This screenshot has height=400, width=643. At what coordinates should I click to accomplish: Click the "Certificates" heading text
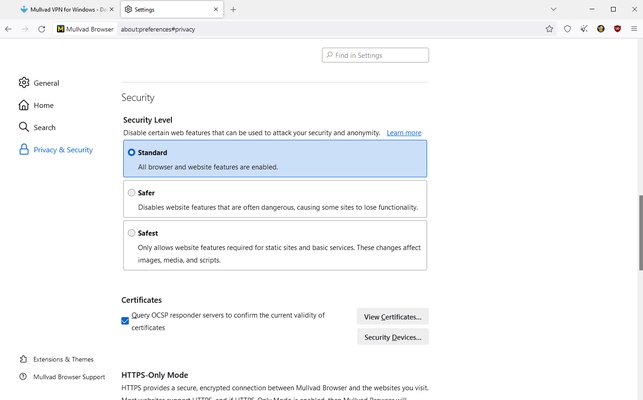pyautogui.click(x=141, y=300)
